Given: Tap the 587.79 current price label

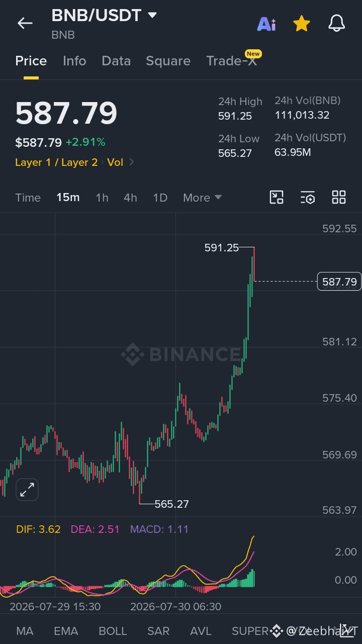Looking at the screenshot, I should click(339, 282).
